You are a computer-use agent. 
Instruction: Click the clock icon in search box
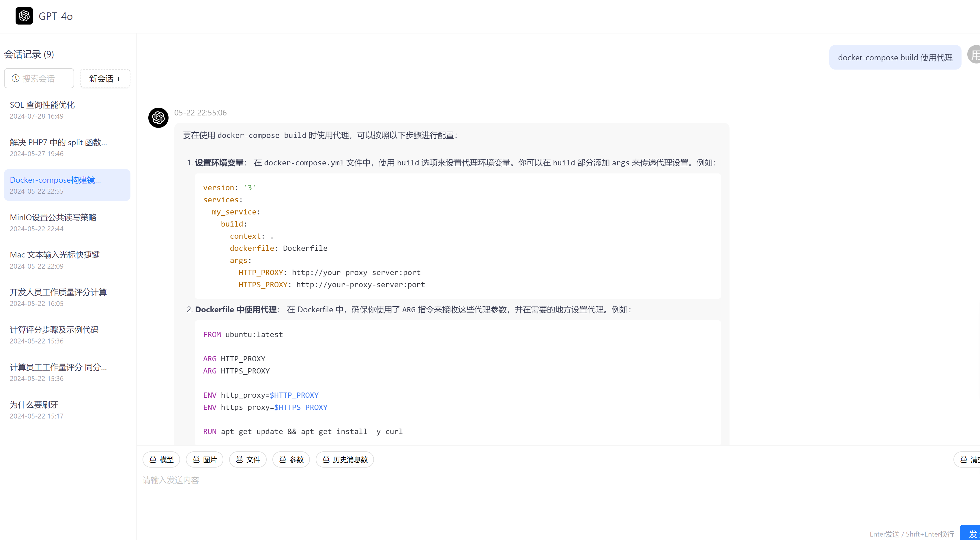(x=16, y=79)
